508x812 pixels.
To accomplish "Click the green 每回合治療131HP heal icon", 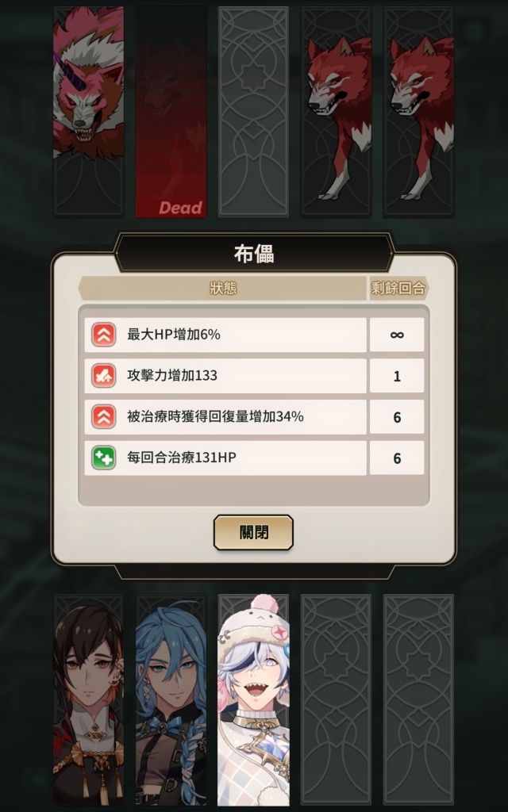I will pos(104,458).
